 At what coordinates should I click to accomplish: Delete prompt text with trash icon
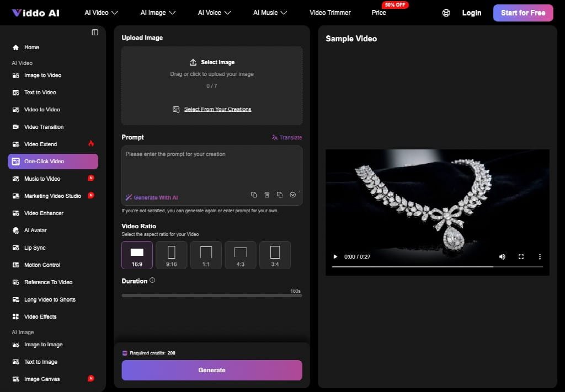(267, 195)
